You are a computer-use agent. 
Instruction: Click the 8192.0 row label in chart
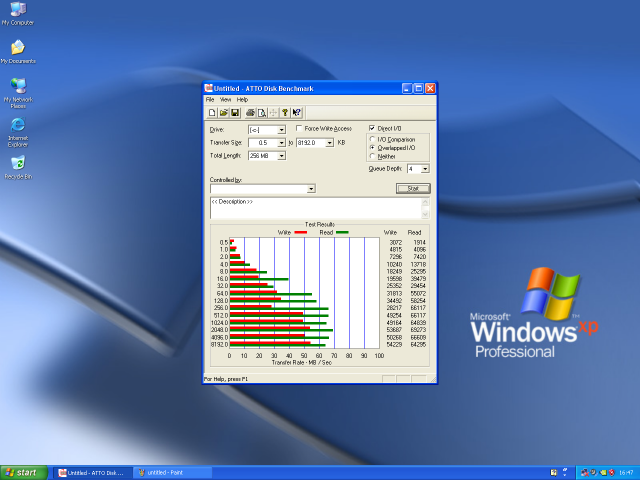[219, 344]
